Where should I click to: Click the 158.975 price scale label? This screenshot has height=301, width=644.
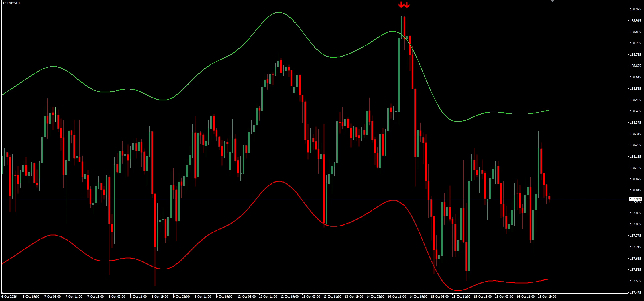635,9
